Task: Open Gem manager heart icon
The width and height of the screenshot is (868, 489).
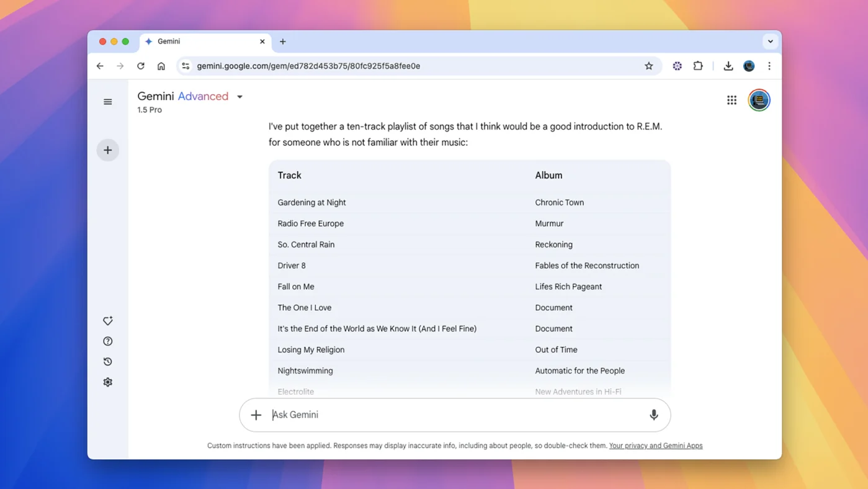Action: pos(108,321)
